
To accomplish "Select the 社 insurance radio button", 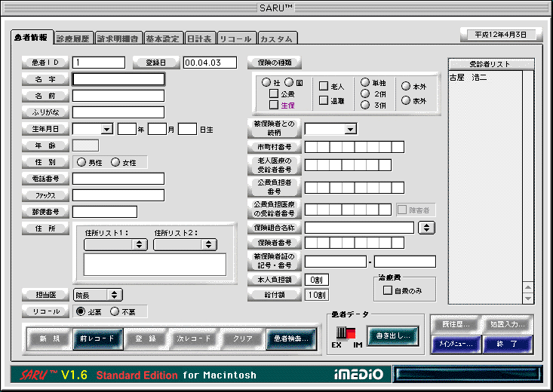I will click(x=266, y=82).
